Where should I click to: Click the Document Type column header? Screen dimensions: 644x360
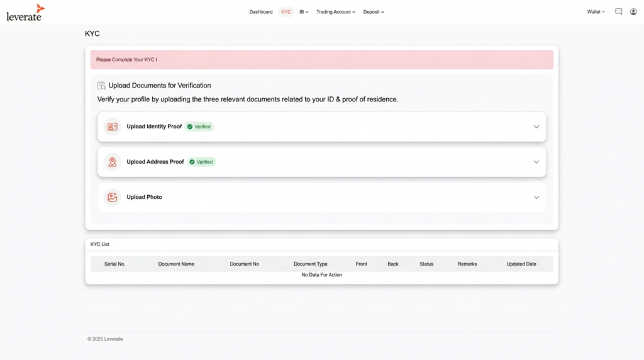click(x=311, y=264)
